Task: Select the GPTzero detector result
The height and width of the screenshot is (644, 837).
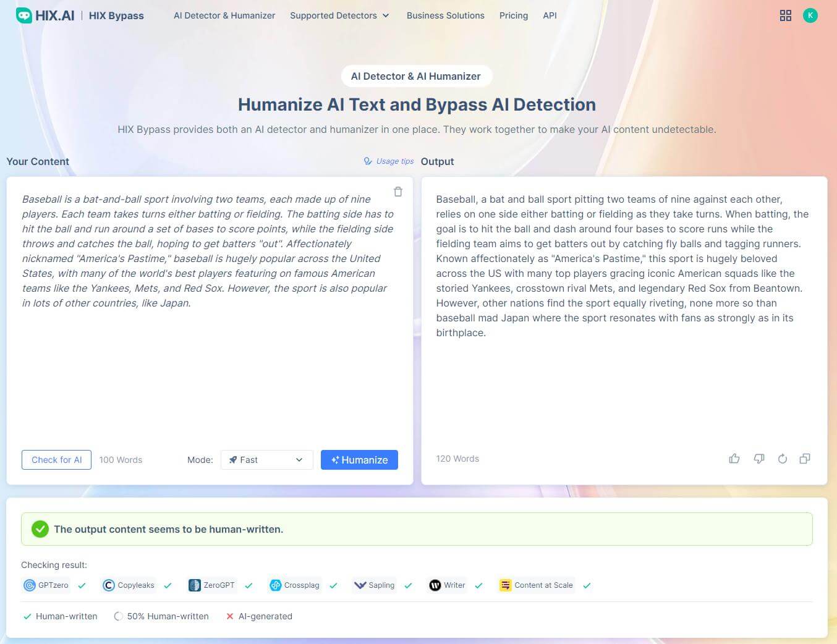Action: 46,585
